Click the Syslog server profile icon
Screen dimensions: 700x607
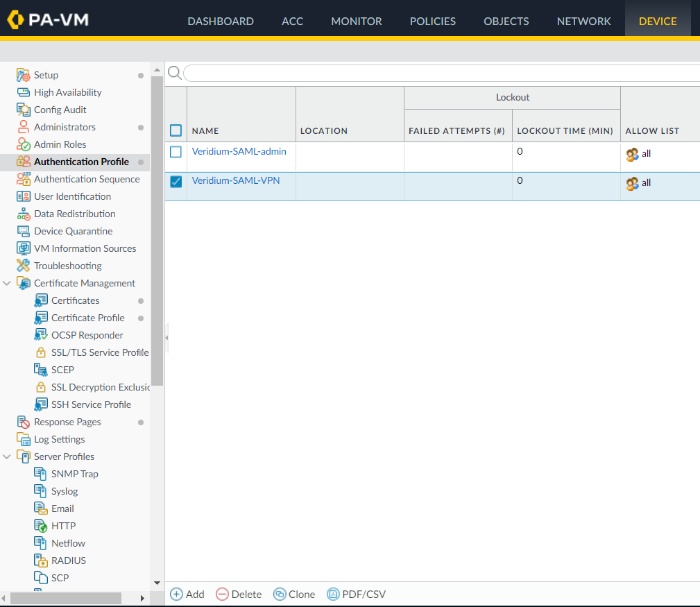click(40, 491)
